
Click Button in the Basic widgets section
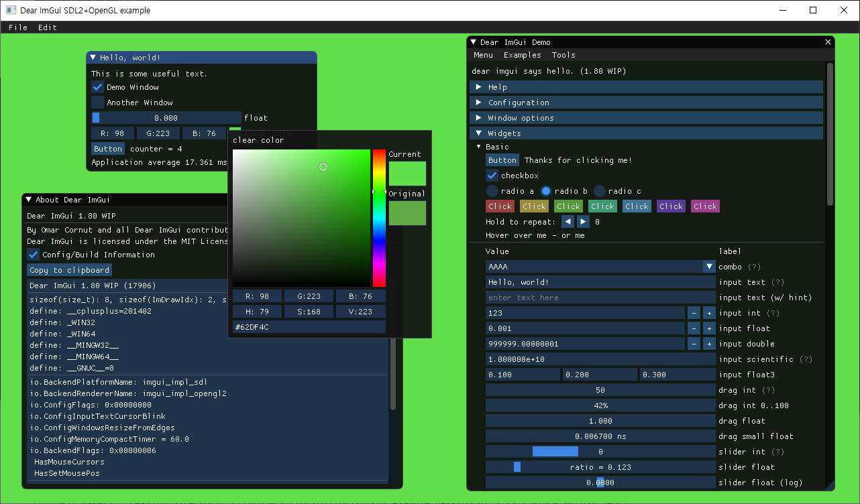coord(502,160)
